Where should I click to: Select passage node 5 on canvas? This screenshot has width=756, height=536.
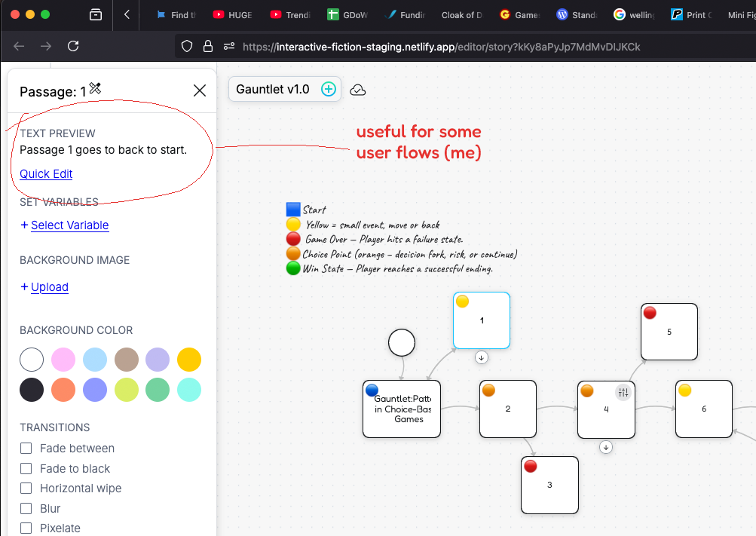[669, 332]
